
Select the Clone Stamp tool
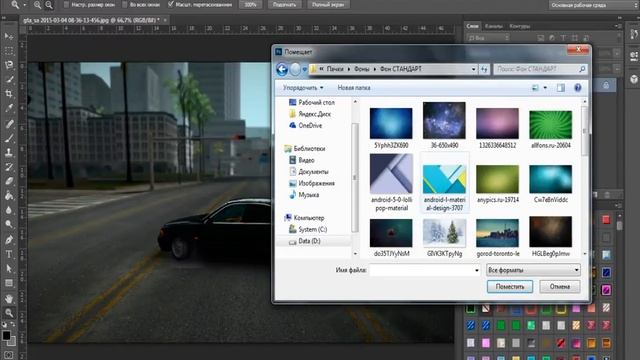[x=9, y=153]
